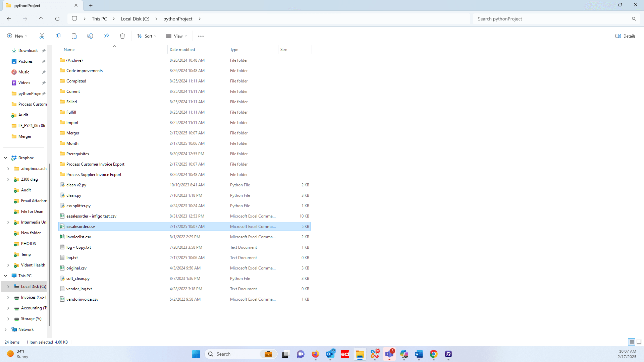Go up one folder level arrow
This screenshot has width=644, height=362.
[x=41, y=19]
